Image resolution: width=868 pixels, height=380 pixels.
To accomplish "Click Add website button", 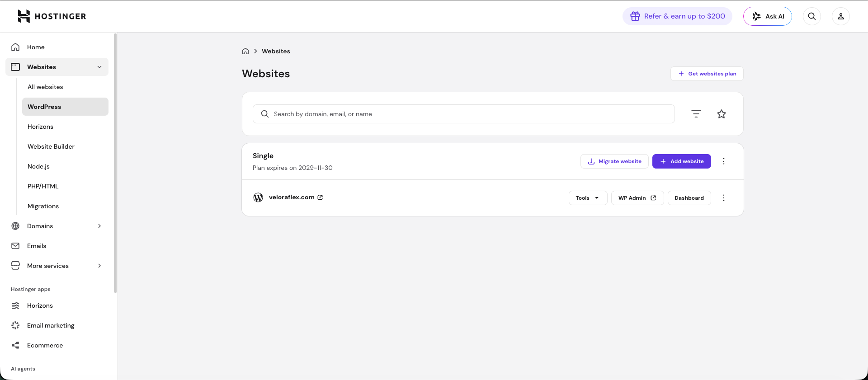I will tap(682, 161).
